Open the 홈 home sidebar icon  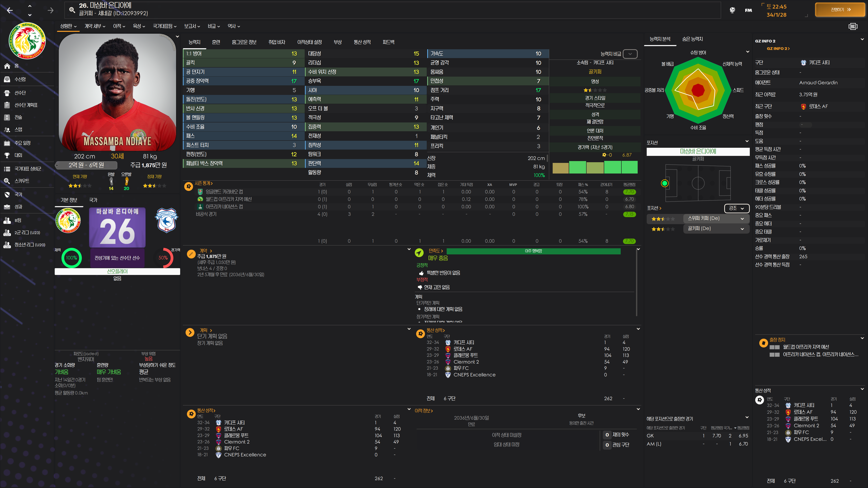7,66
